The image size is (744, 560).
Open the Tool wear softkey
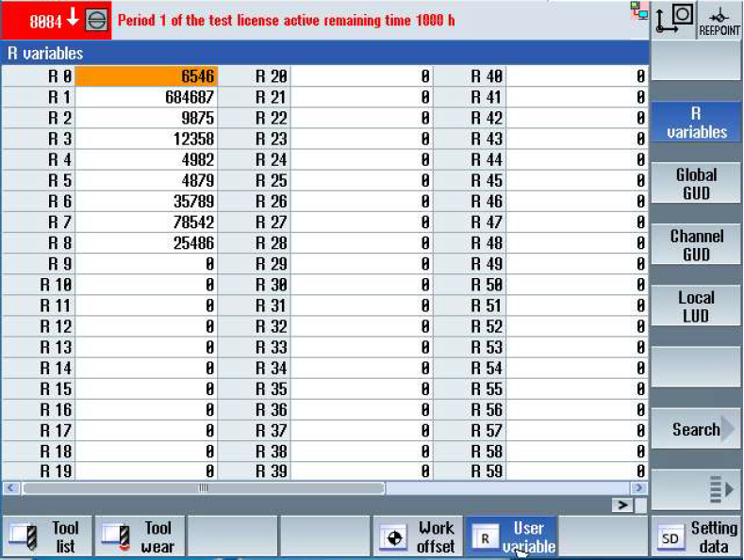click(x=140, y=536)
